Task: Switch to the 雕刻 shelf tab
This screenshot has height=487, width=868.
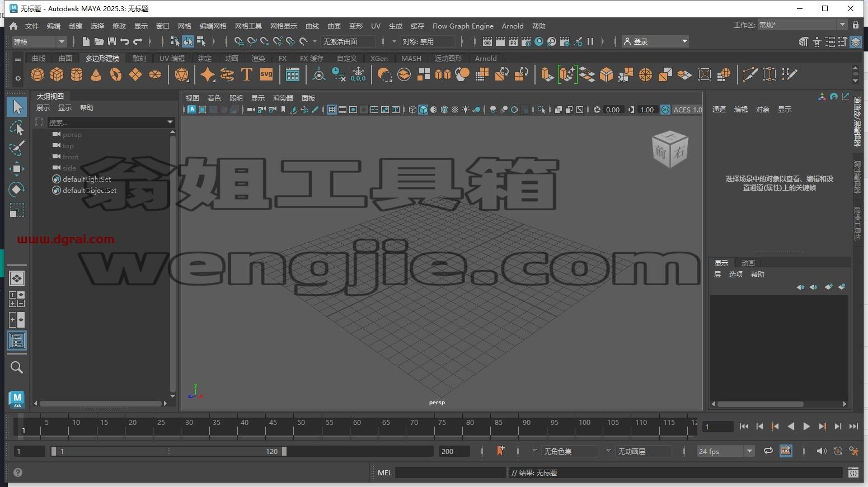Action: pyautogui.click(x=139, y=58)
